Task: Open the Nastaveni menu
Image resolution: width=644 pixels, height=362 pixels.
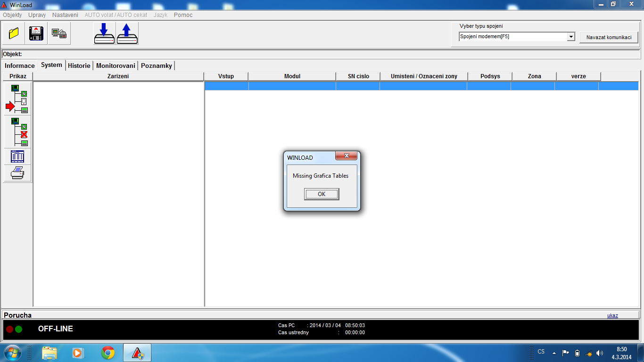Action: tap(65, 15)
